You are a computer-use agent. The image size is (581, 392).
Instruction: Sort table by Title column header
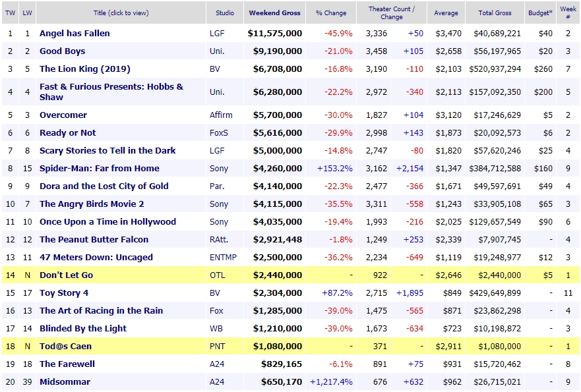(x=121, y=13)
